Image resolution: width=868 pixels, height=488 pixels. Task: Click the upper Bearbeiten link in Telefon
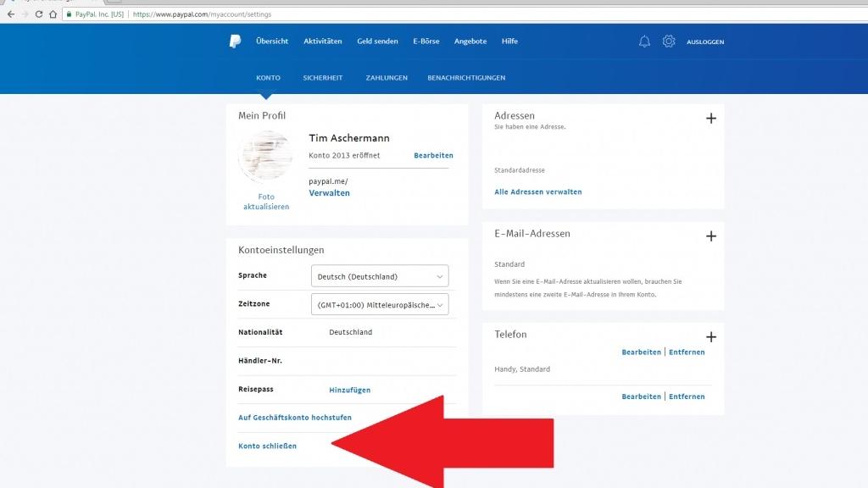coord(641,352)
